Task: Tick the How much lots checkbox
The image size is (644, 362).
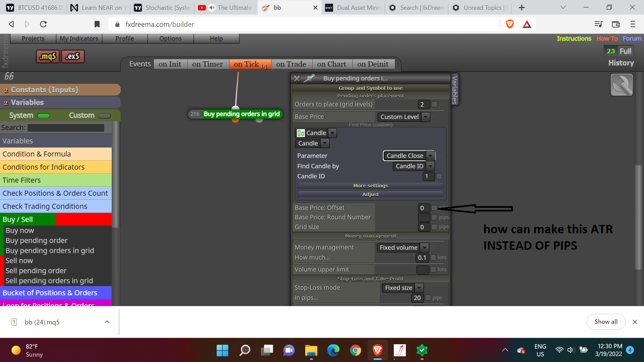Action: point(433,257)
